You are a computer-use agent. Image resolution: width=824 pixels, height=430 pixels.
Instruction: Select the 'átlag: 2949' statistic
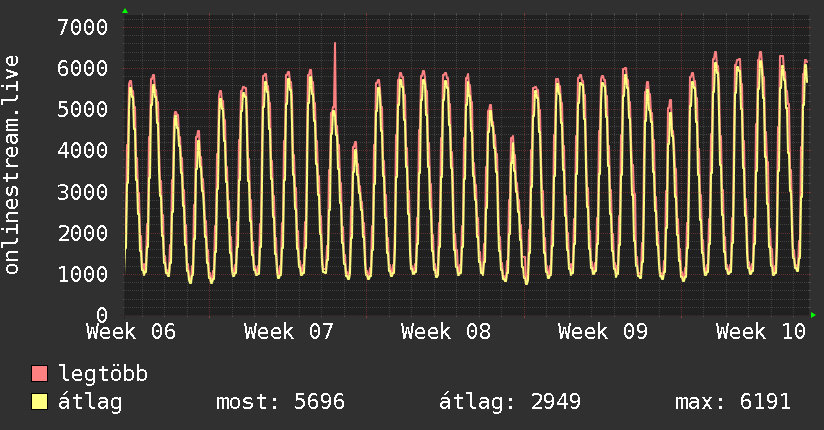point(510,402)
